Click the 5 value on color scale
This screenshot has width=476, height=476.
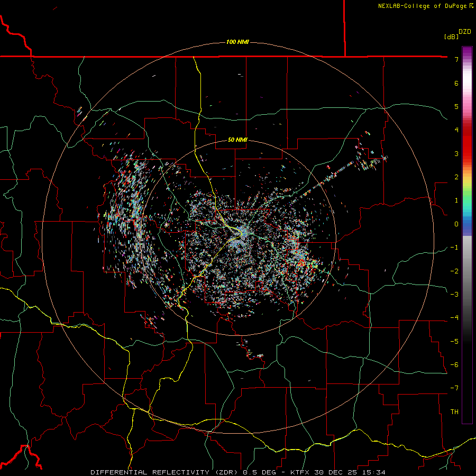[x=456, y=106]
